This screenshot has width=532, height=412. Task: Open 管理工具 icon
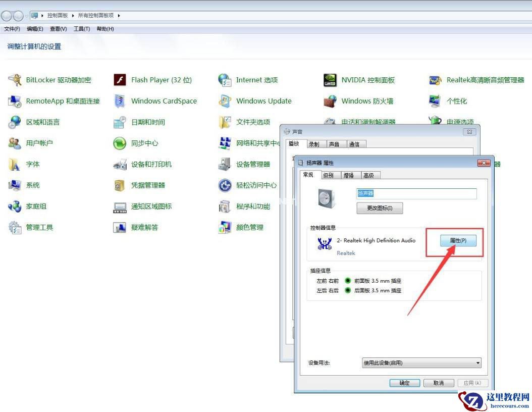point(15,227)
